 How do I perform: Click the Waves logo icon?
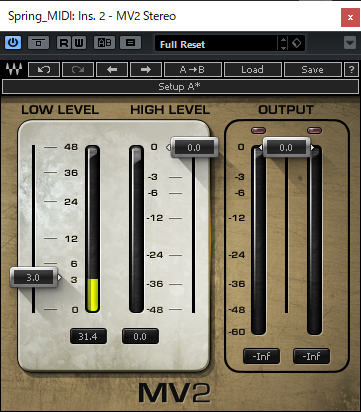click(14, 69)
